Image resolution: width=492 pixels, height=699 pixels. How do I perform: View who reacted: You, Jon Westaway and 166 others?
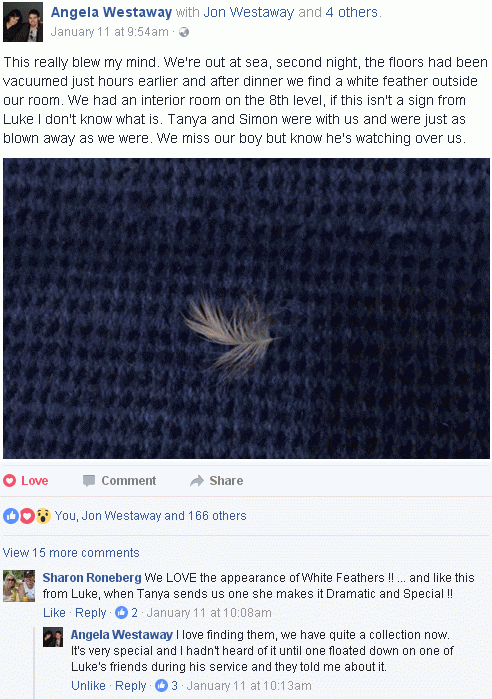point(150,516)
